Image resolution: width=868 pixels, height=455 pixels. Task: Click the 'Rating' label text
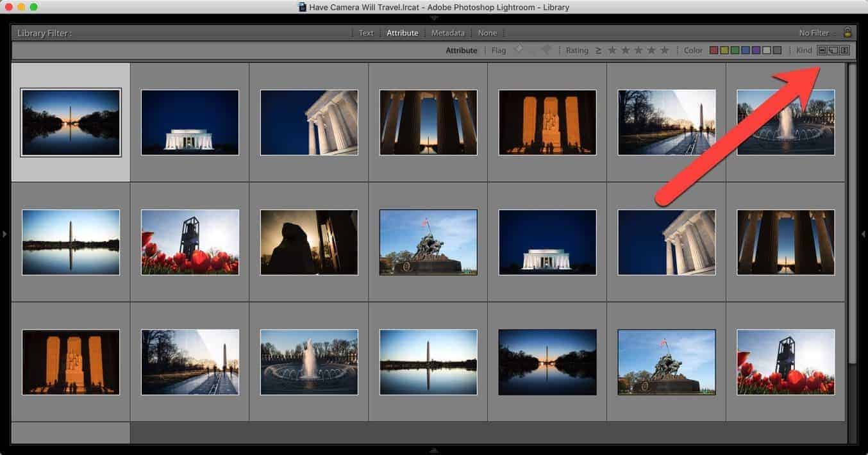click(577, 50)
